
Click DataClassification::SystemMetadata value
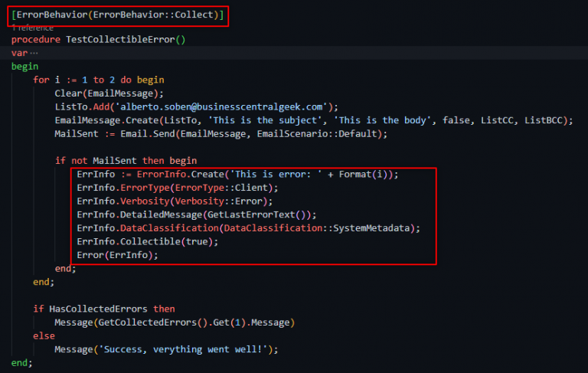[317, 228]
